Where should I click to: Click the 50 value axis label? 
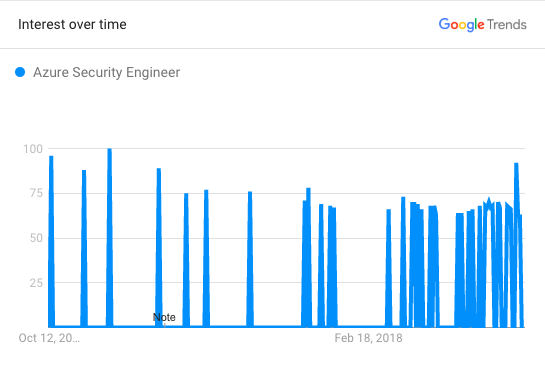(x=36, y=238)
